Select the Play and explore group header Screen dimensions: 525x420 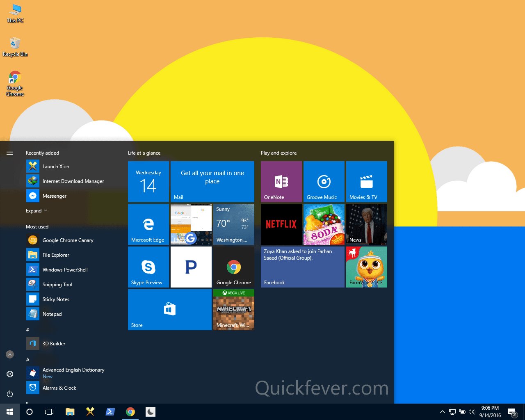(279, 153)
